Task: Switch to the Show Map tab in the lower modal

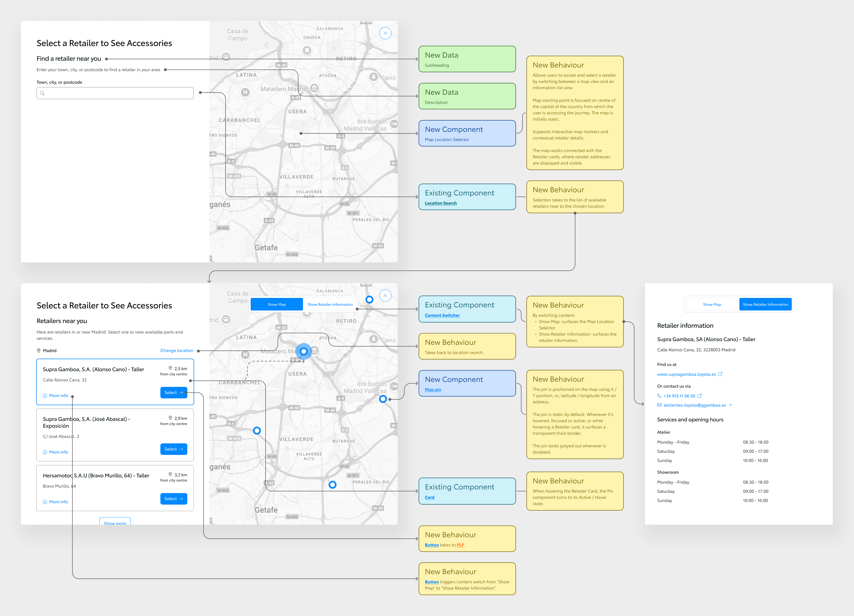Action: coord(276,305)
